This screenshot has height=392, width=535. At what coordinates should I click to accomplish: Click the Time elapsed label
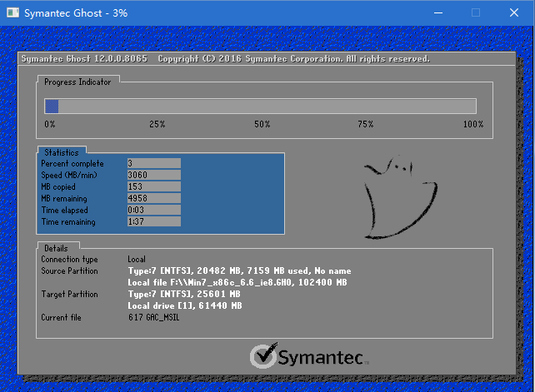pos(64,210)
